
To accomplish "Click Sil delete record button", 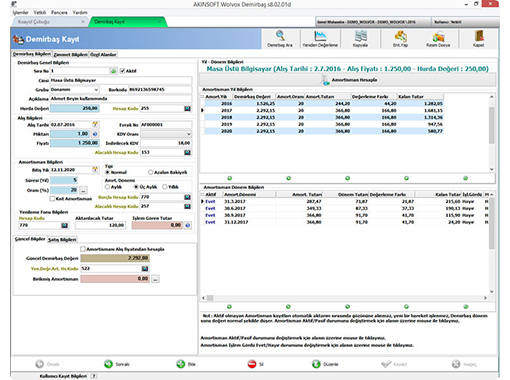I will tap(256, 364).
